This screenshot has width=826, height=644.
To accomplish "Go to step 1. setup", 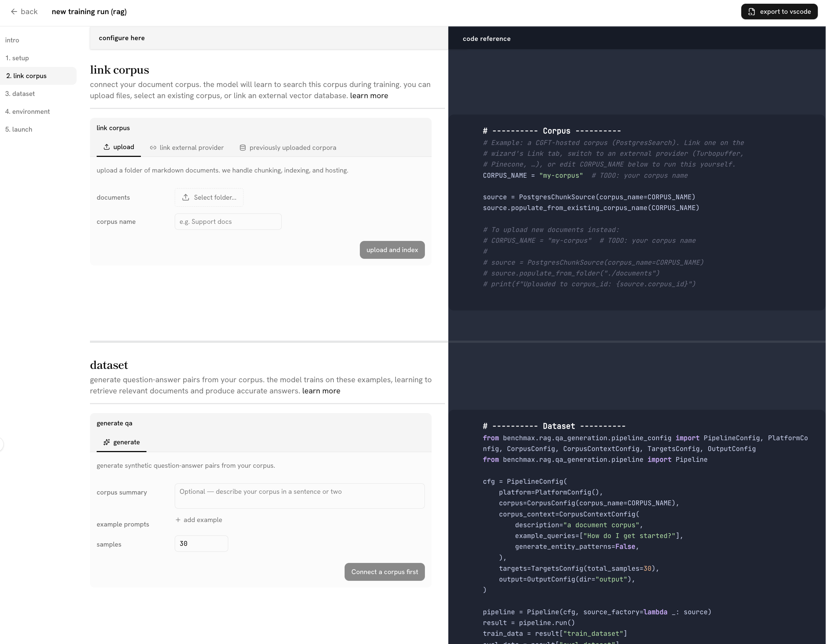I will point(17,58).
